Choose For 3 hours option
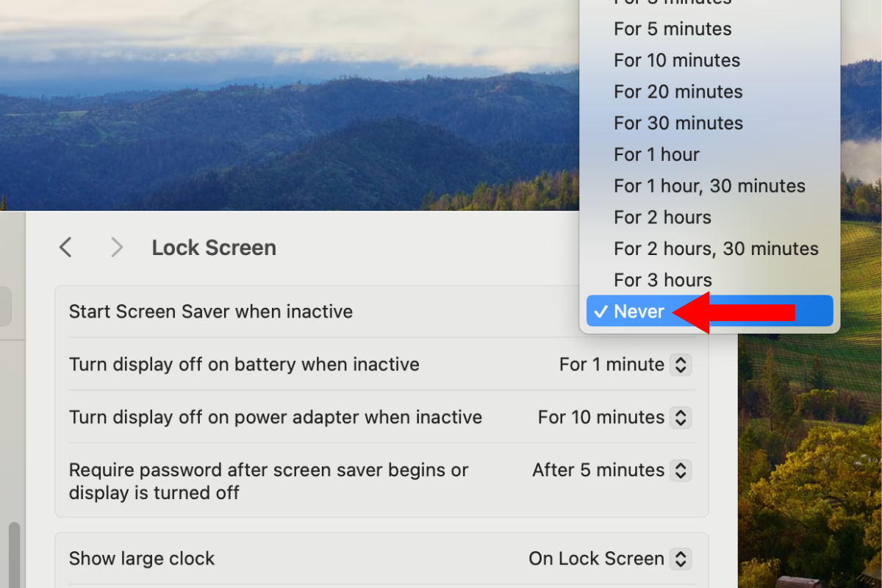 [662, 281]
